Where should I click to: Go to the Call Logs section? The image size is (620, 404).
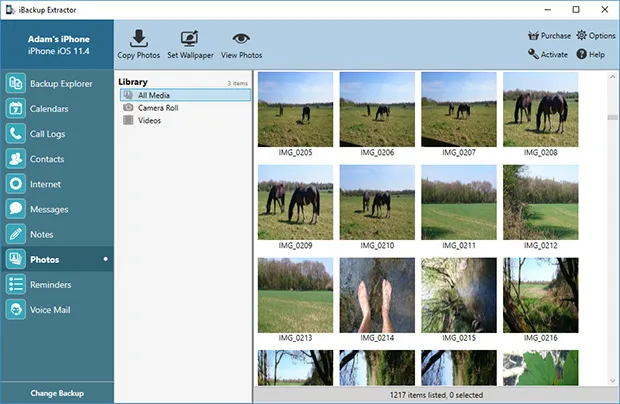click(57, 134)
